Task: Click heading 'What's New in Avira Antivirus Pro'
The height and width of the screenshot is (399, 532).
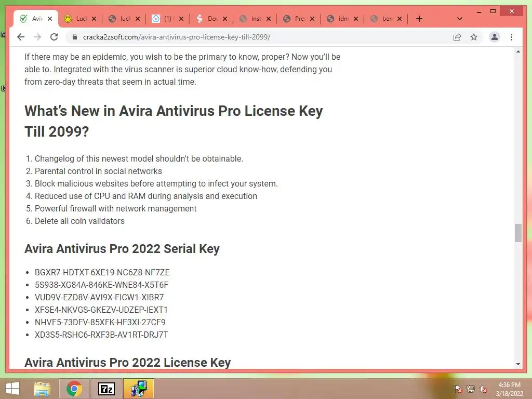Action: pyautogui.click(x=174, y=121)
